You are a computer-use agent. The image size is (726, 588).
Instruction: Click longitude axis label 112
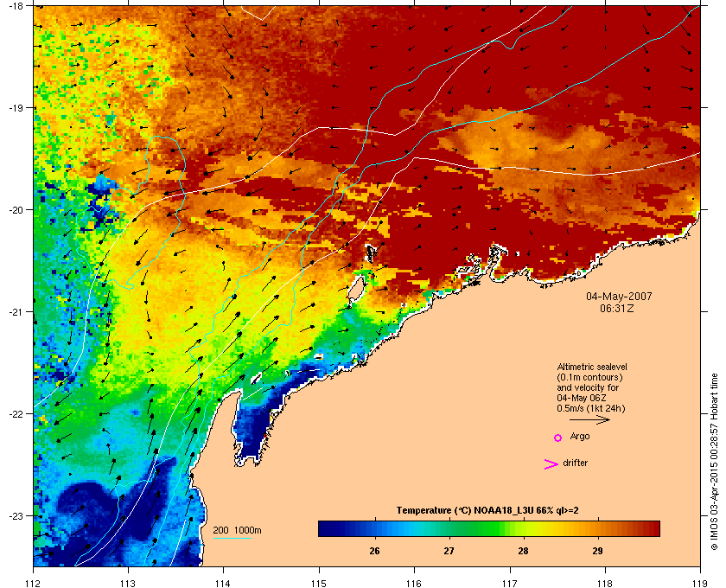tap(34, 583)
